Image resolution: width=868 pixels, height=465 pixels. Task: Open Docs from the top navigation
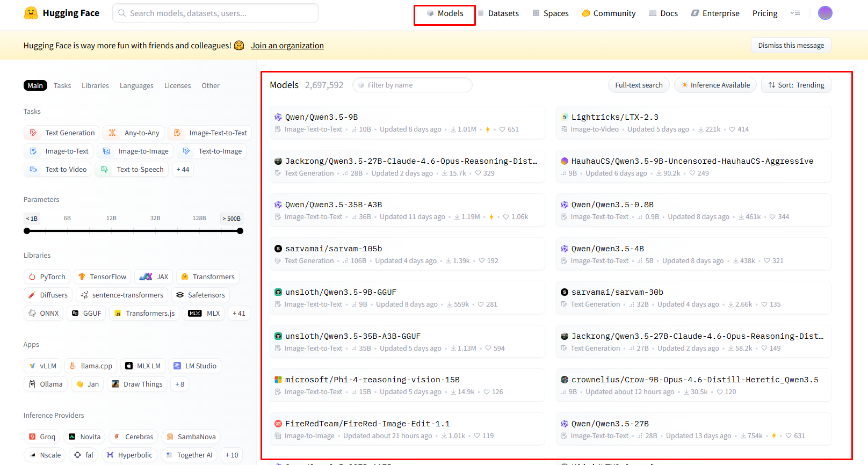[663, 13]
